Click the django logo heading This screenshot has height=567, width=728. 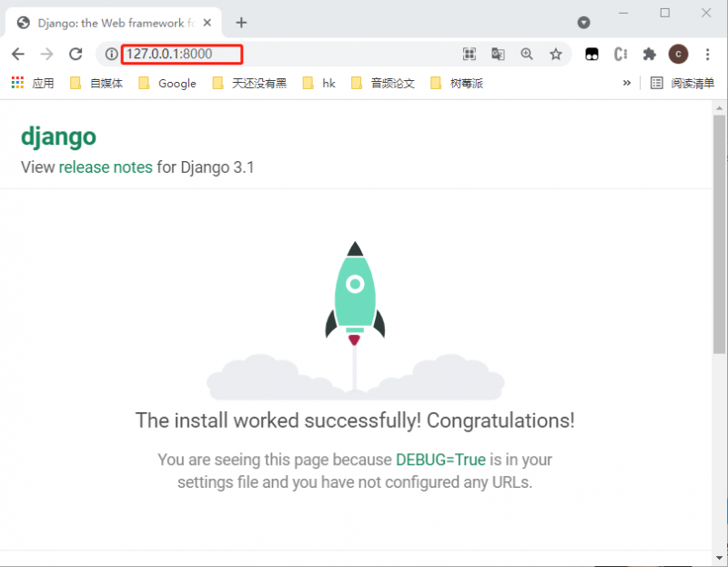tap(58, 137)
